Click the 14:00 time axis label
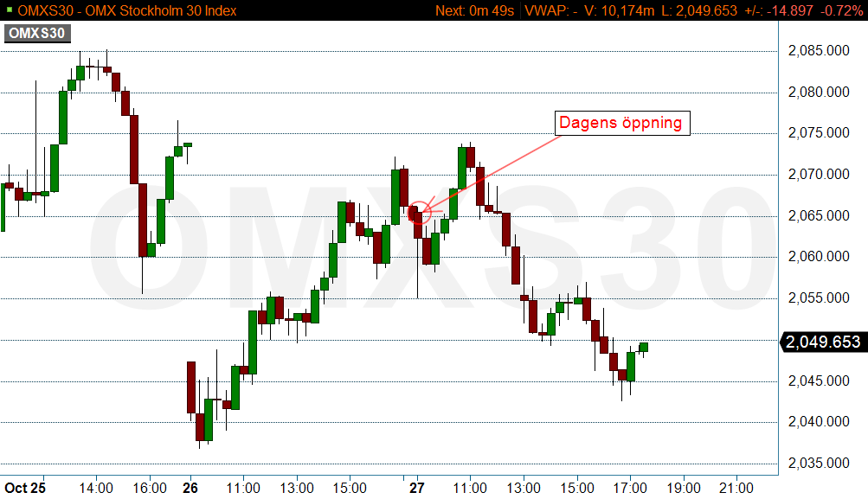This screenshot has width=868, height=499. coord(96,488)
